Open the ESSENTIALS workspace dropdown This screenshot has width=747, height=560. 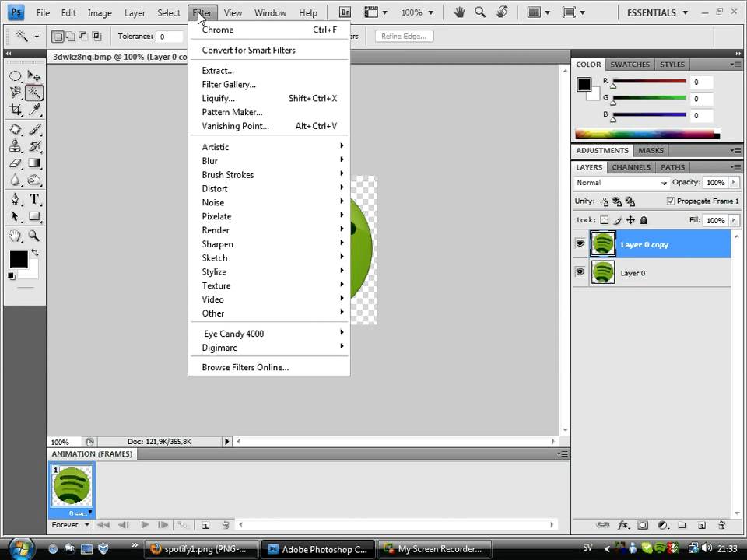tap(658, 13)
